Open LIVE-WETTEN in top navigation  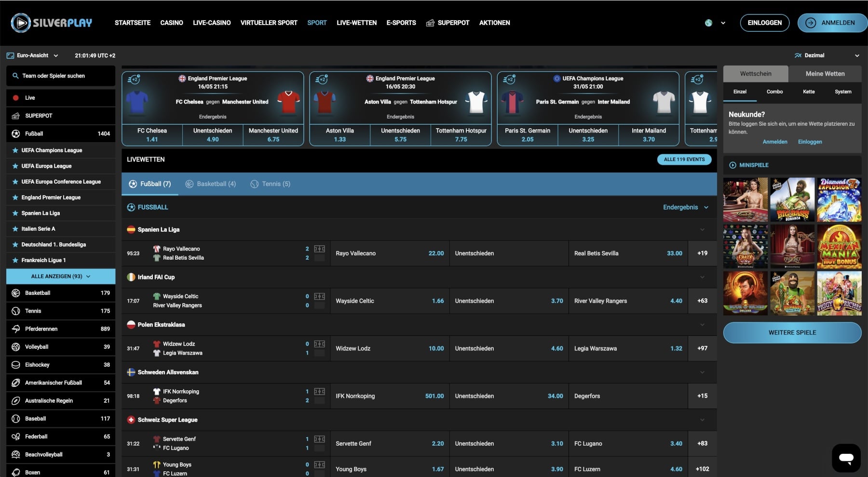(x=356, y=23)
